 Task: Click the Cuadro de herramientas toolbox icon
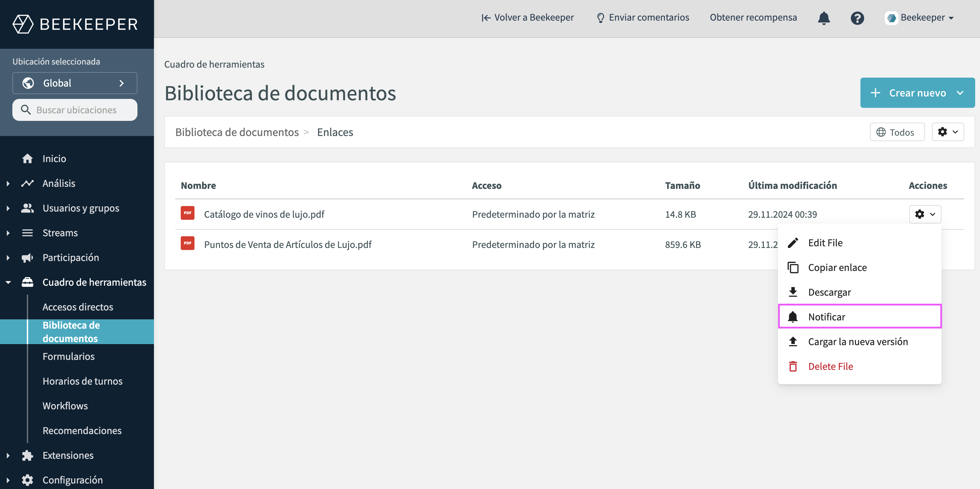tap(27, 282)
